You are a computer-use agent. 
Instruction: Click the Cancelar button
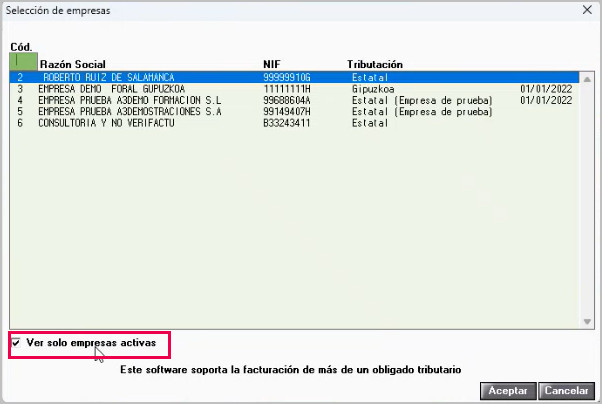point(566,391)
